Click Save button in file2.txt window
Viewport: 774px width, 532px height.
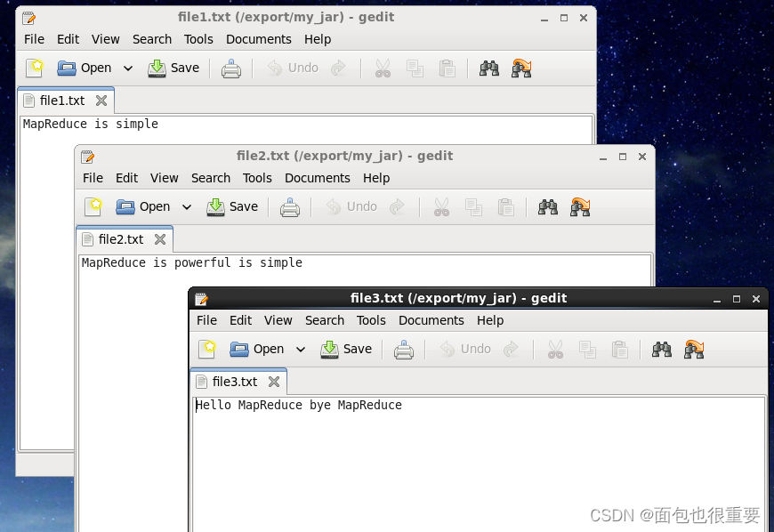pyautogui.click(x=232, y=206)
